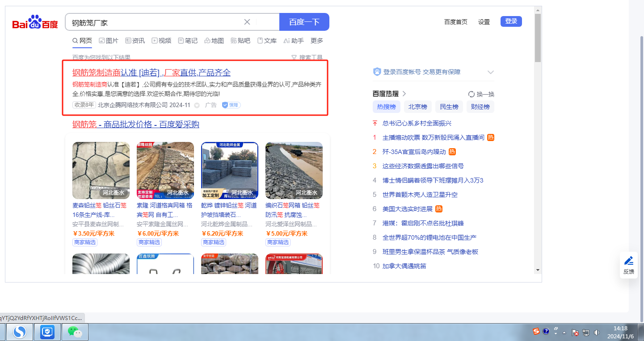Open WeChat from the taskbar
644x341 pixels.
point(75,332)
